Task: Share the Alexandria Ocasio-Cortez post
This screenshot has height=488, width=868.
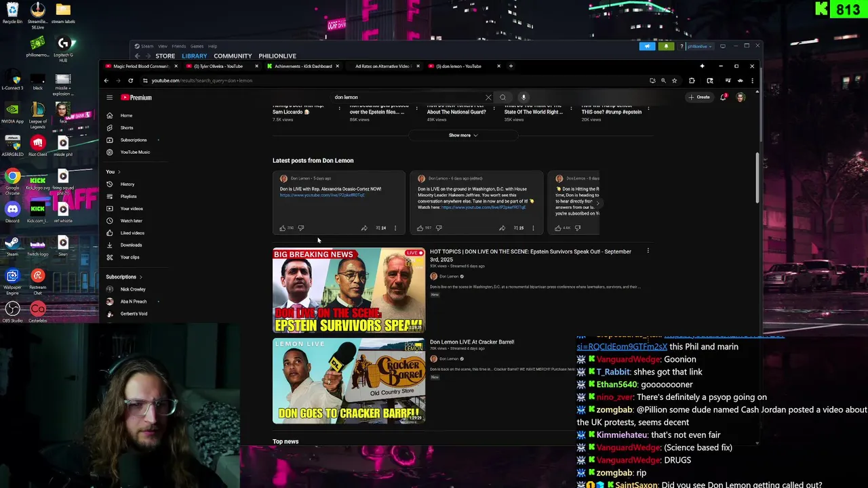Action: (364, 228)
